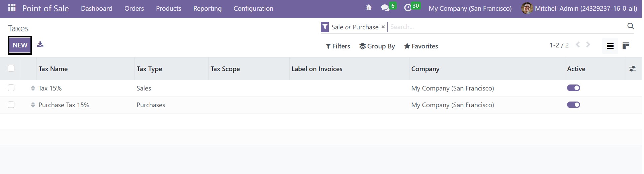Click the export download icon

[40, 44]
